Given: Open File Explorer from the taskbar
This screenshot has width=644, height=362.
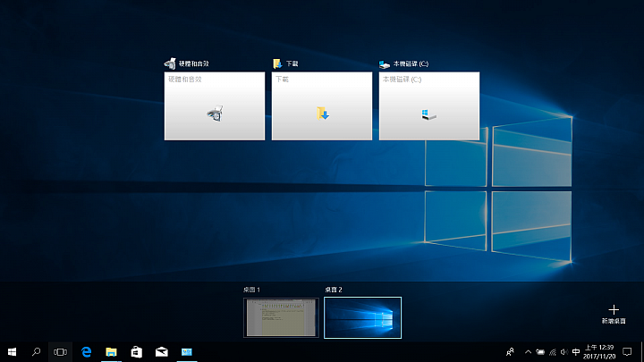Looking at the screenshot, I should click(111, 352).
